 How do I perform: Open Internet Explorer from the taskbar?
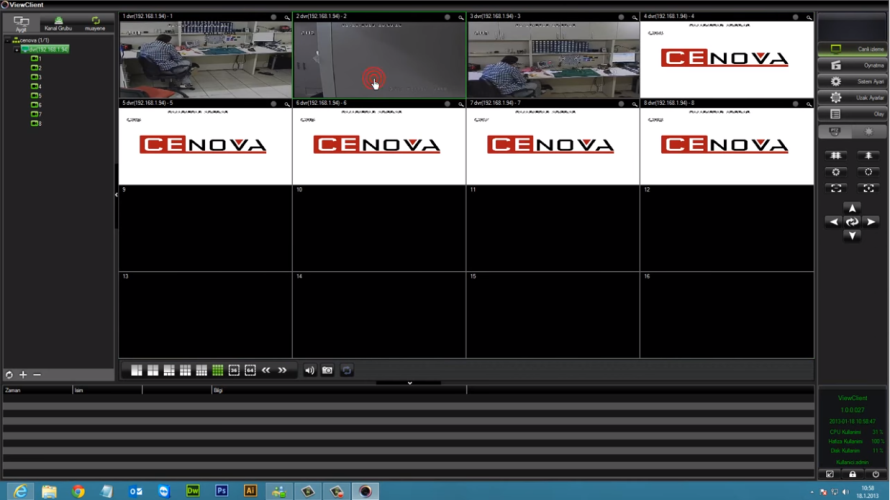(x=20, y=491)
